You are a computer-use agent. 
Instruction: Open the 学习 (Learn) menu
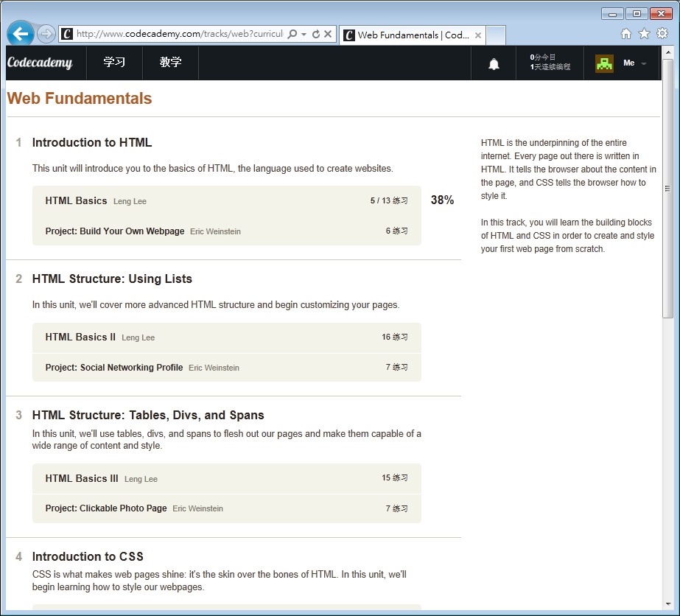click(114, 63)
